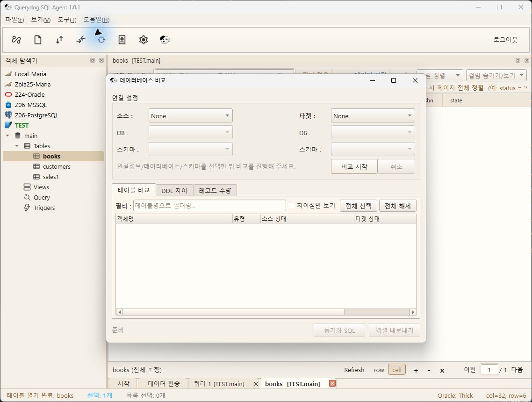The height and width of the screenshot is (402, 532).
Task: Select Zola25-Maria connection
Action: 33,84
